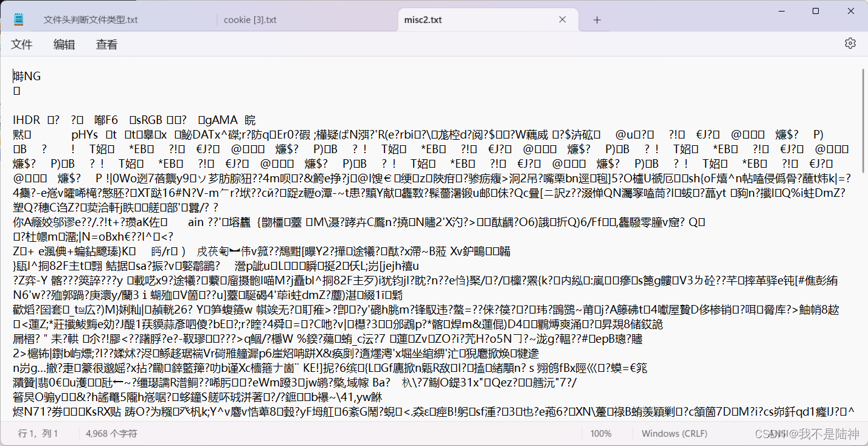Open the 编辑 menu
Screen dimensions: 868x446
pos(64,44)
